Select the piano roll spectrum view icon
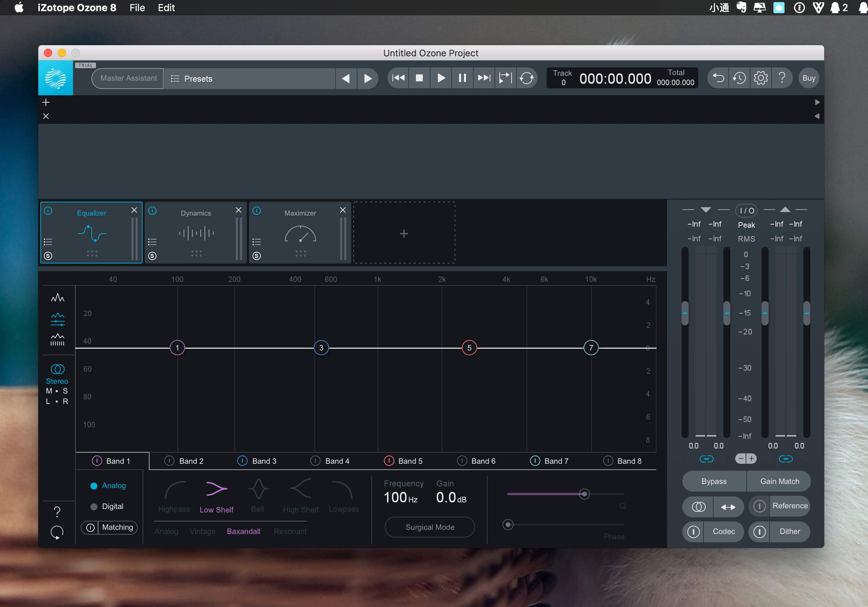This screenshot has height=607, width=868. point(57,339)
